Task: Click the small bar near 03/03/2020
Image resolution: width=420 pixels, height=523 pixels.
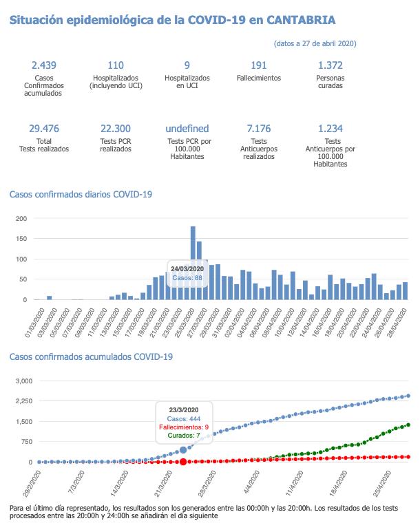Action: (50, 297)
